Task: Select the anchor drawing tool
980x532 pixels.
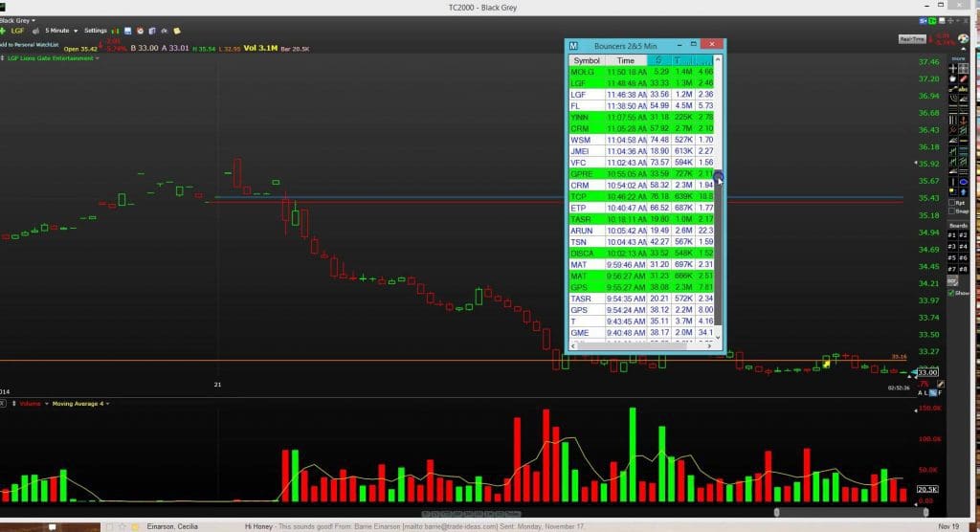Action: click(963, 121)
